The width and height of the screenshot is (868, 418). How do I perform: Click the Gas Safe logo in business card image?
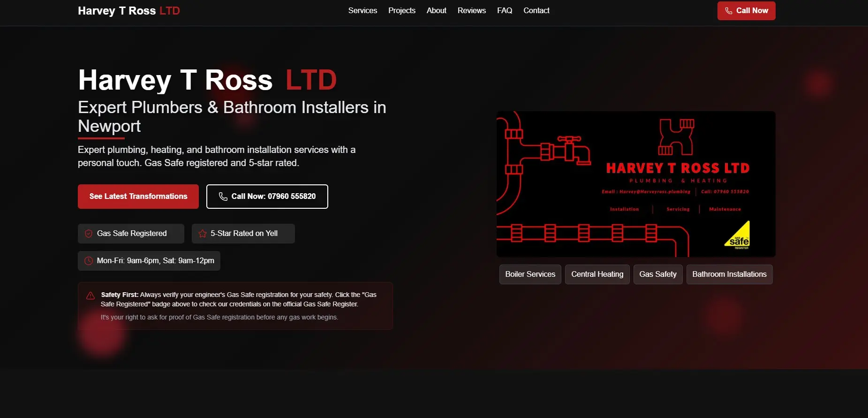point(738,235)
